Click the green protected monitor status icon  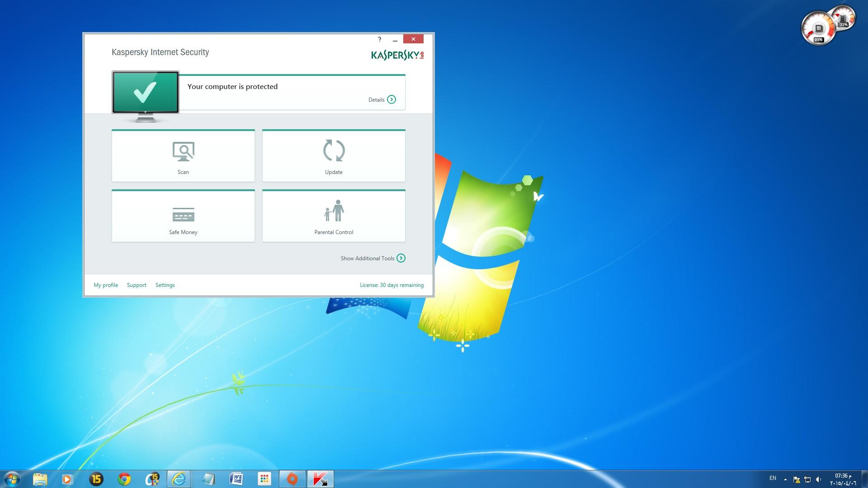click(146, 96)
